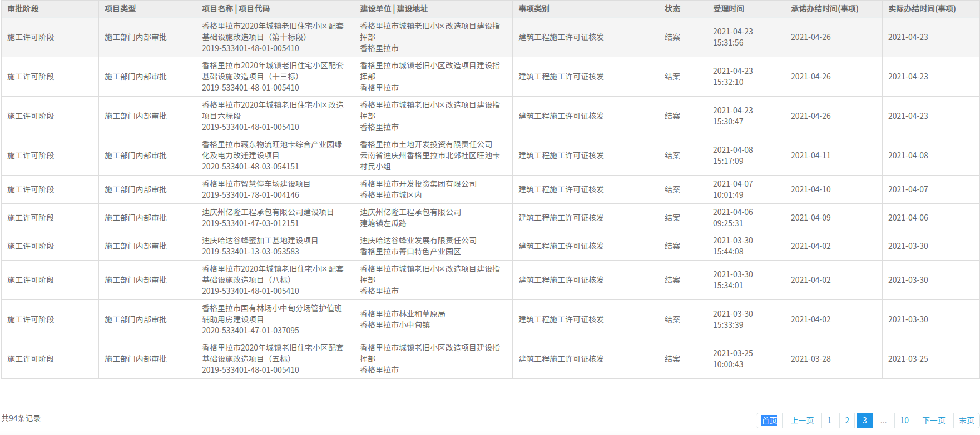Viewport: 980px width, 435px height.
Task: Open the 香格里拉市智慧停车场建设项目 row
Action: click(256, 184)
